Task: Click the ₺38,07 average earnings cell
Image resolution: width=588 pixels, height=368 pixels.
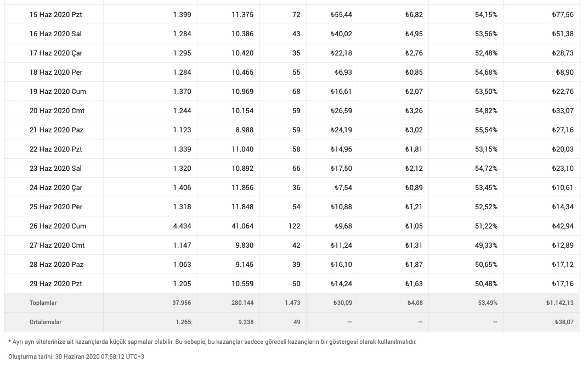Action: pos(564,322)
